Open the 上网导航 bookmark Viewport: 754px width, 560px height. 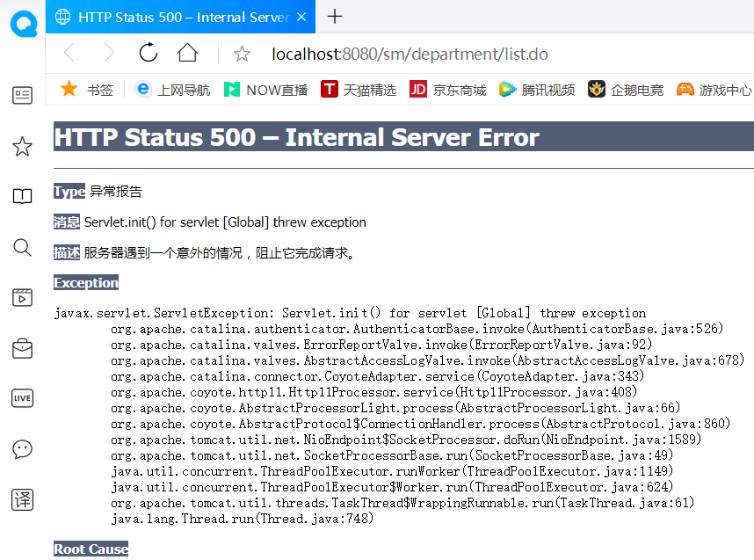[172, 90]
